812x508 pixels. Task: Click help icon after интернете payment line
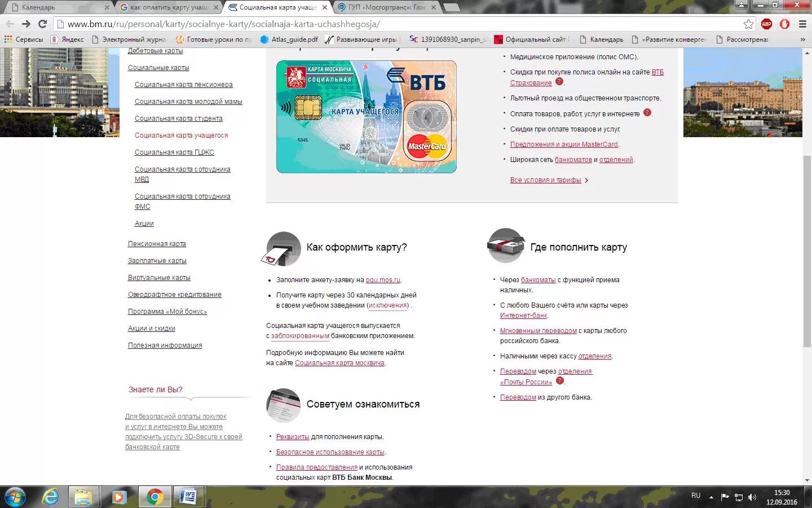pos(647,112)
